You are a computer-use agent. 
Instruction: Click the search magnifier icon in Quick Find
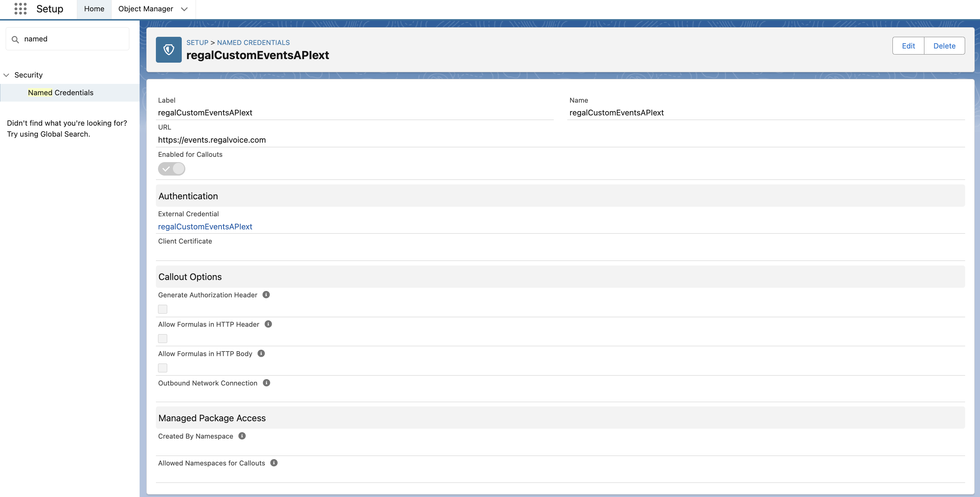click(15, 39)
